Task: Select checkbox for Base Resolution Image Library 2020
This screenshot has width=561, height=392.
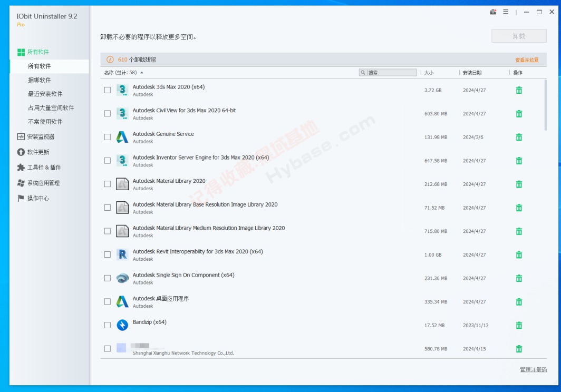Action: point(108,208)
